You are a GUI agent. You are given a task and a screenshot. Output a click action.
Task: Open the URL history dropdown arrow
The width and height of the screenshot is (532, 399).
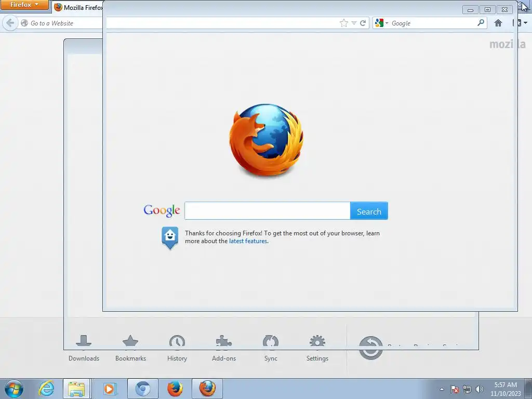coord(354,23)
